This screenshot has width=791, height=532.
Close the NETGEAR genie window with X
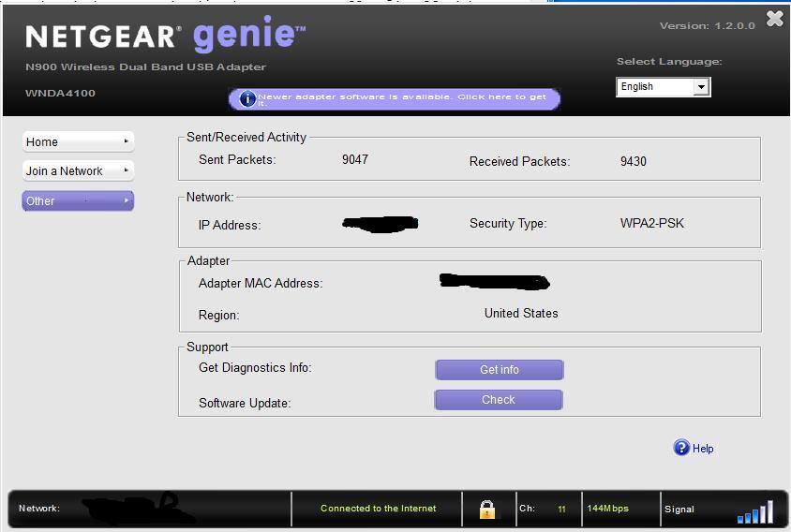point(774,19)
